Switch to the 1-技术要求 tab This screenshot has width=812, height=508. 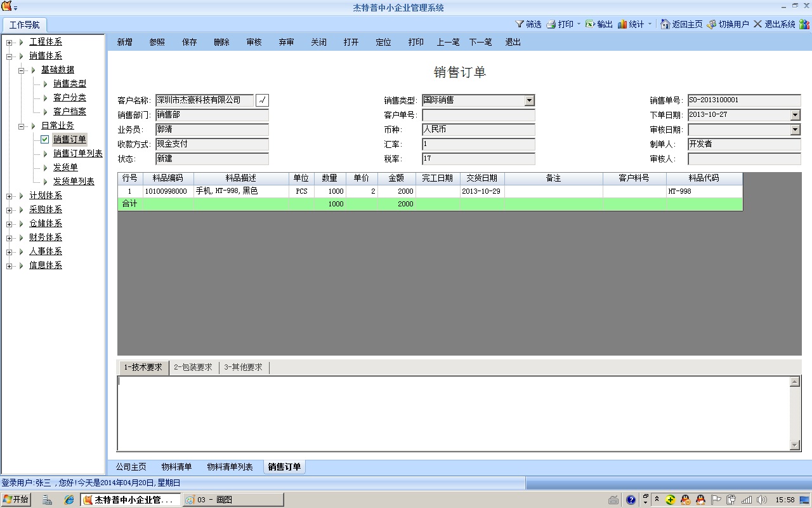[x=143, y=368]
